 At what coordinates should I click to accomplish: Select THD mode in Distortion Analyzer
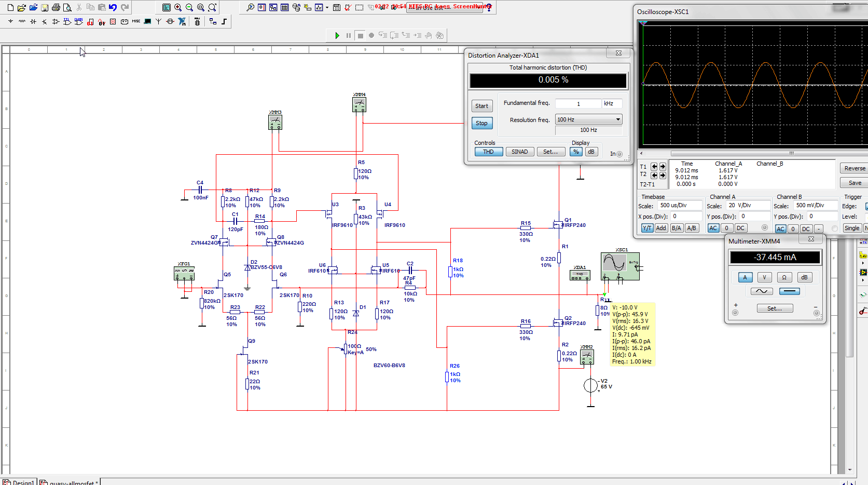pos(489,152)
